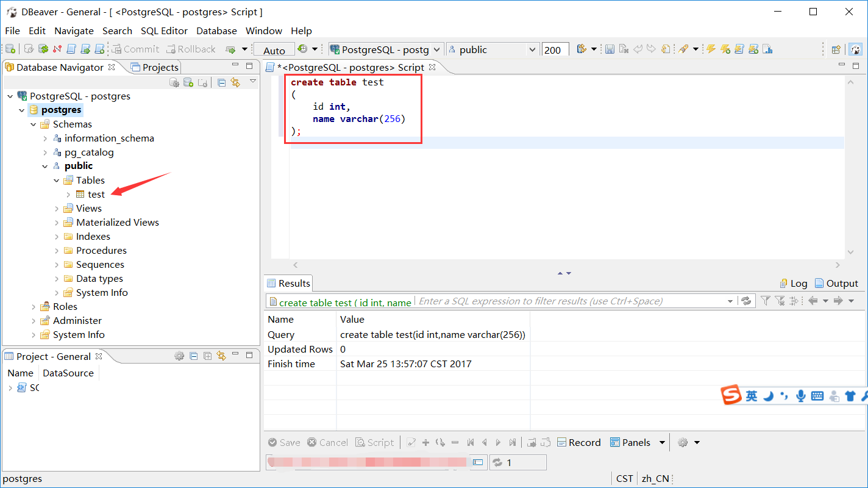Click the add row plus icon below the results
This screenshot has width=868, height=488.
coord(425,442)
